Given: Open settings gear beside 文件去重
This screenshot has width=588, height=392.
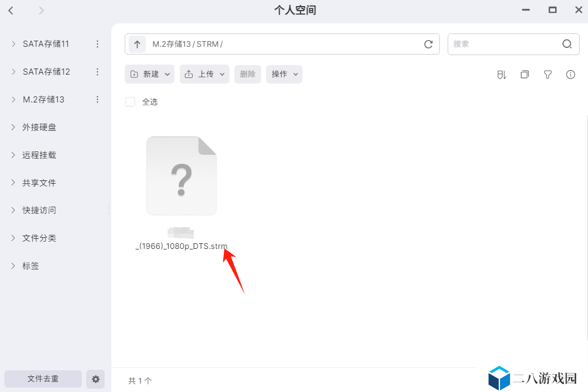Looking at the screenshot, I should [x=96, y=379].
